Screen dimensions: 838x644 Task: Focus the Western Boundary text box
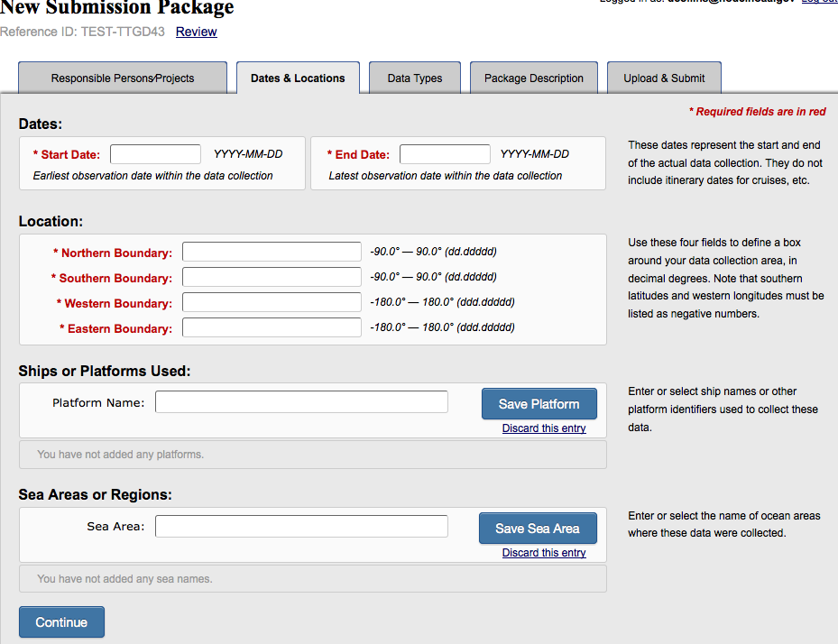tap(272, 303)
